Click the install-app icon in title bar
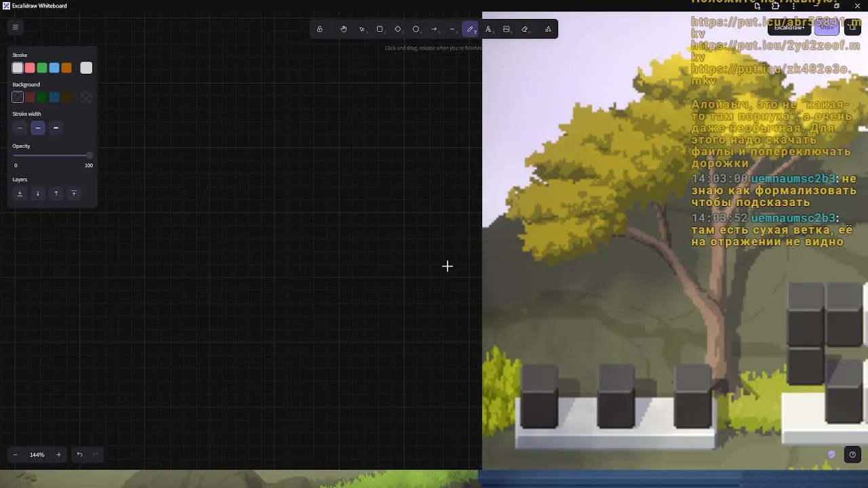868x488 pixels. [x=757, y=6]
